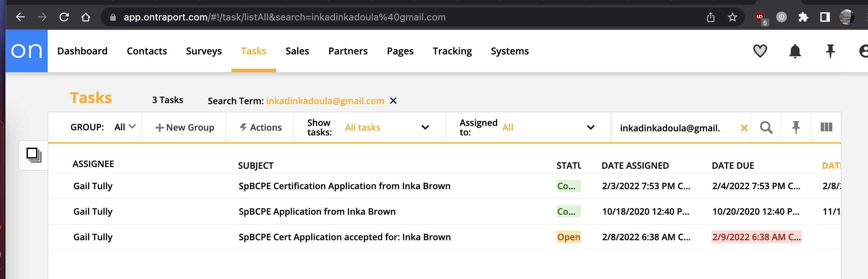This screenshot has width=868, height=279.
Task: Click the pin icon in the top navigation
Action: (x=831, y=51)
